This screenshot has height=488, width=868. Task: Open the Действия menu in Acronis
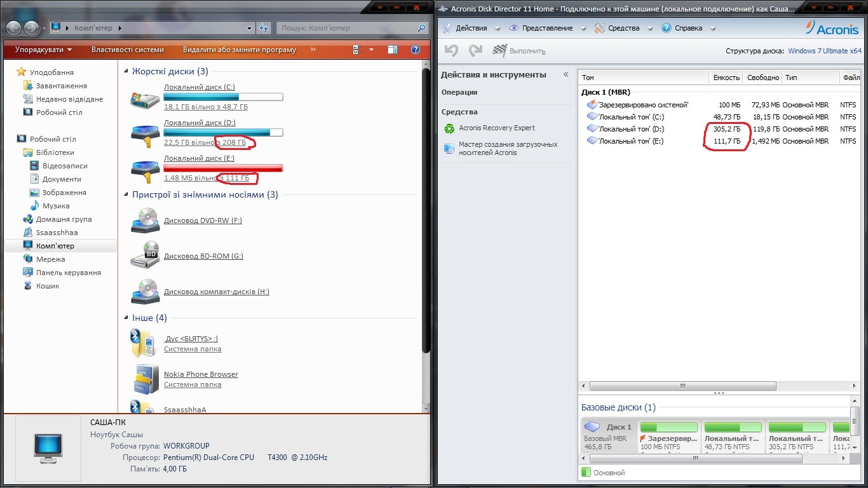pos(471,28)
